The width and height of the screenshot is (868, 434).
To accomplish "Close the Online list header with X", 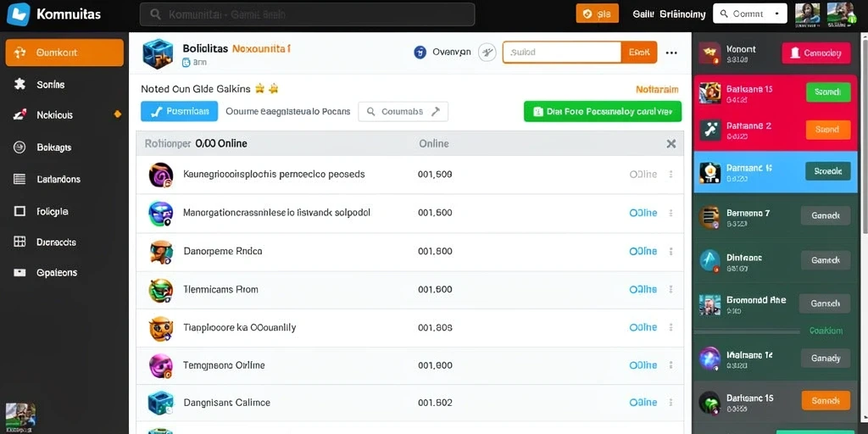I will (x=671, y=144).
